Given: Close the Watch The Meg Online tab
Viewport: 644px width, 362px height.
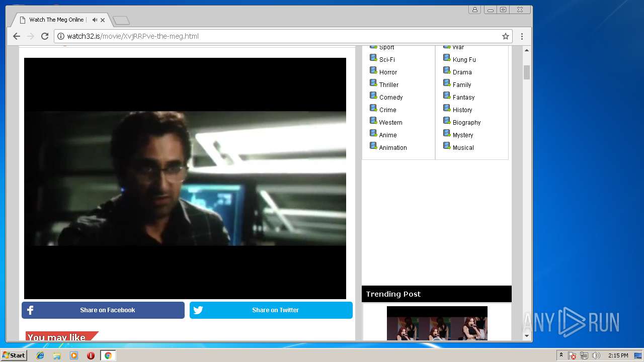Looking at the screenshot, I should point(103,20).
